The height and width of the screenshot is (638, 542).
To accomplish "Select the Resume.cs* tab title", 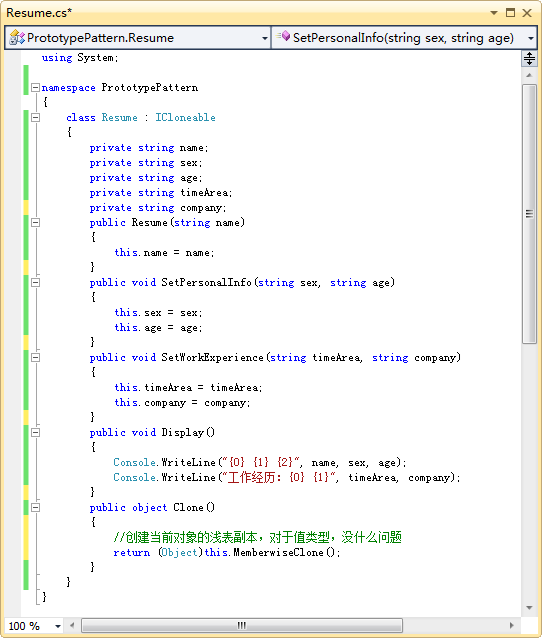I will pyautogui.click(x=39, y=13).
